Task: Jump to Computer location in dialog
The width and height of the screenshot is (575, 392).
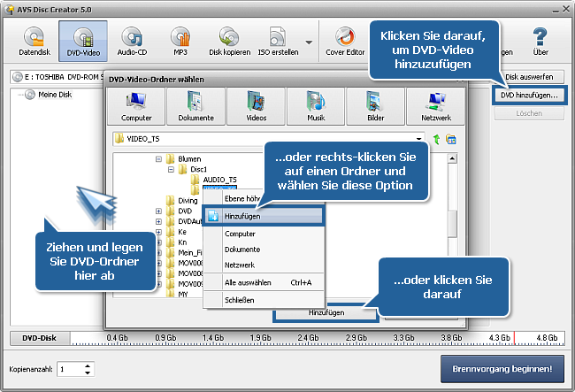Action: [136, 106]
